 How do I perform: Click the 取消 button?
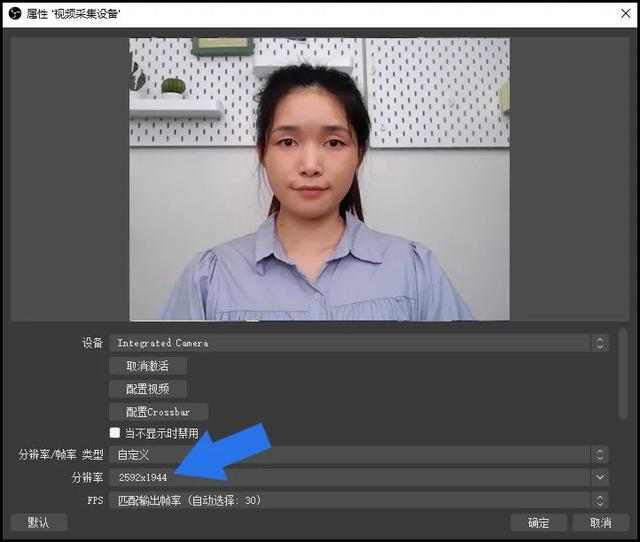coord(601,522)
